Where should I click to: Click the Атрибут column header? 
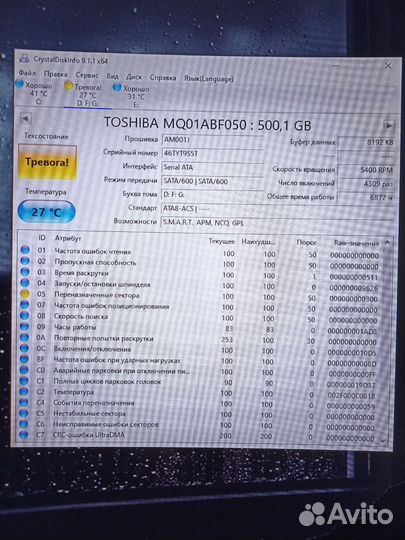click(68, 238)
